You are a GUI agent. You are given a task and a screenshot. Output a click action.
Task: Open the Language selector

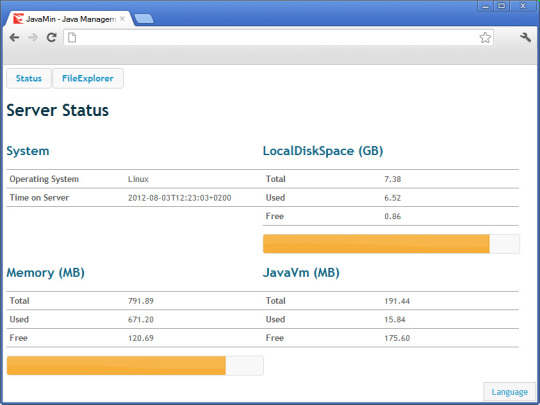(509, 392)
